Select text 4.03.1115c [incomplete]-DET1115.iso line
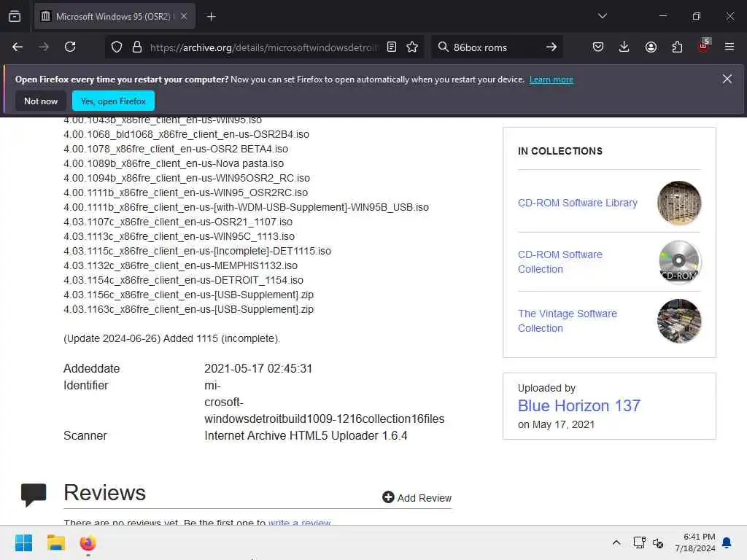747x560 pixels. click(197, 251)
